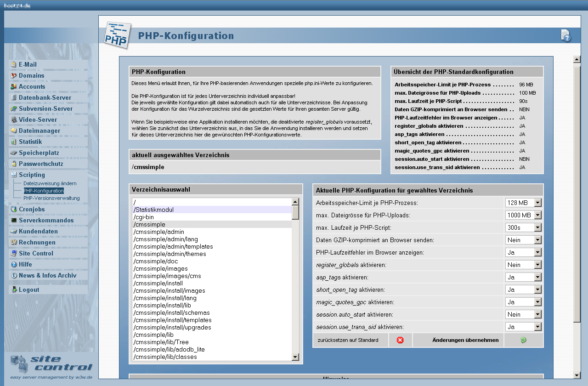Select PHP-Konfiguration submenu link

[44, 191]
